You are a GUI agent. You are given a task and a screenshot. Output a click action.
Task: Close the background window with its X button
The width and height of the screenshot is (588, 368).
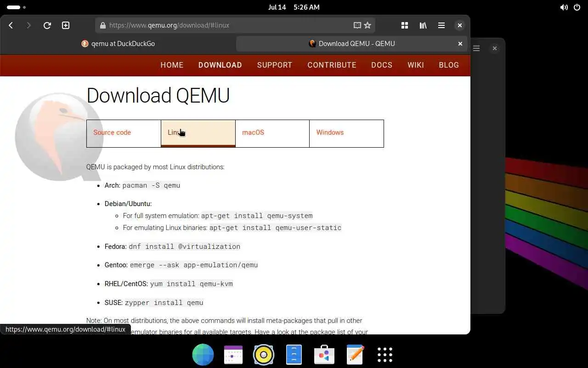click(x=495, y=48)
